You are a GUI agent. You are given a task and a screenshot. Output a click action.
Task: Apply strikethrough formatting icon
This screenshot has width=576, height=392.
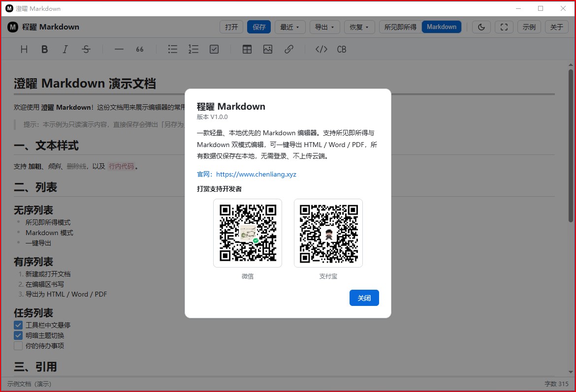tap(86, 49)
